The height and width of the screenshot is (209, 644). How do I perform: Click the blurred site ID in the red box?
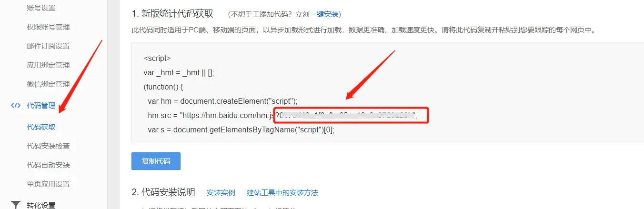click(351, 115)
